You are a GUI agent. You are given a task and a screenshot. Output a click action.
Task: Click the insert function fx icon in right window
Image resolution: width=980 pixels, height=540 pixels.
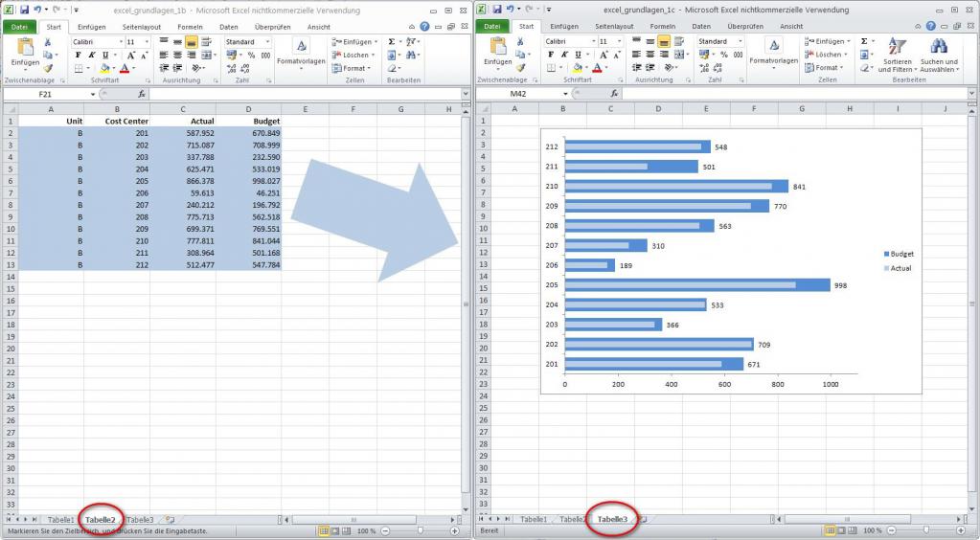coord(614,94)
